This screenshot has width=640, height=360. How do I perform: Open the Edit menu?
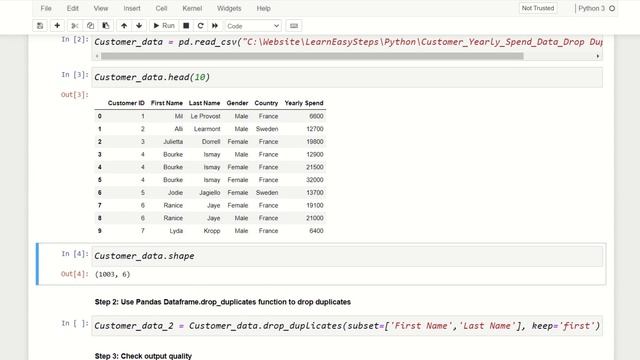click(73, 8)
